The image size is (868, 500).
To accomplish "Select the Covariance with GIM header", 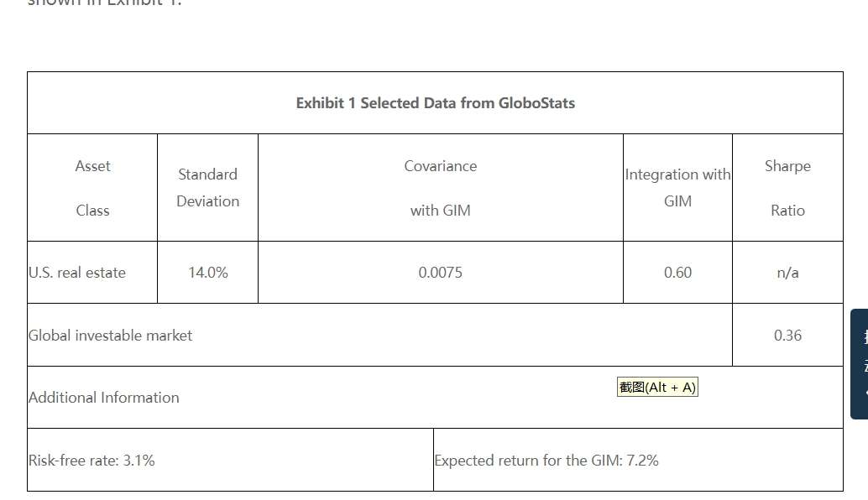I will [440, 188].
